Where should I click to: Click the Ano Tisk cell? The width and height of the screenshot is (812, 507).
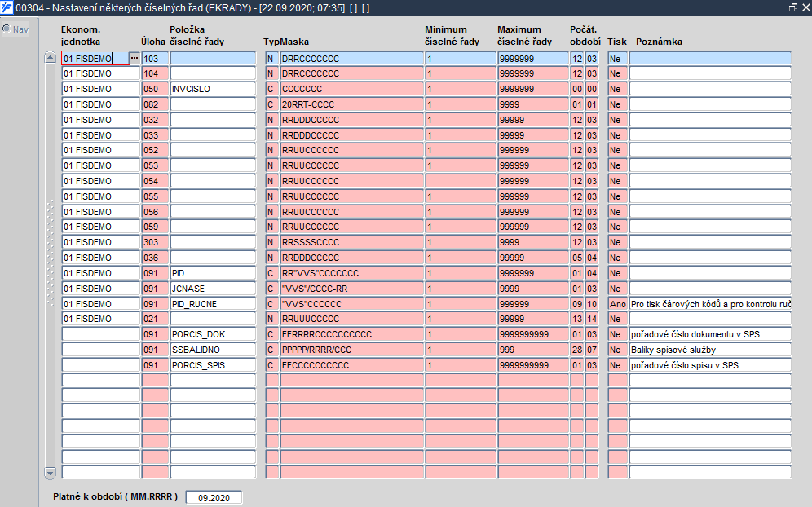617,304
